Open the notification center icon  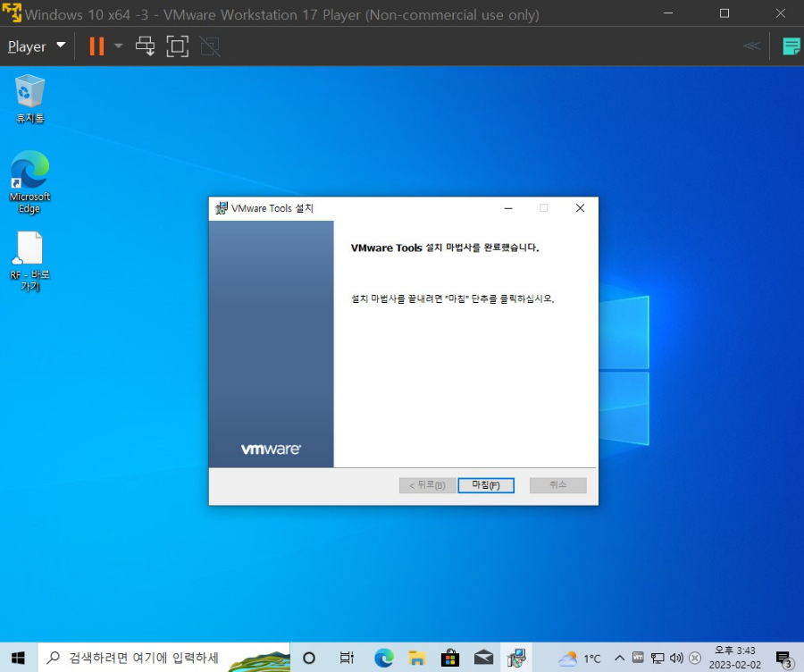coord(784,659)
